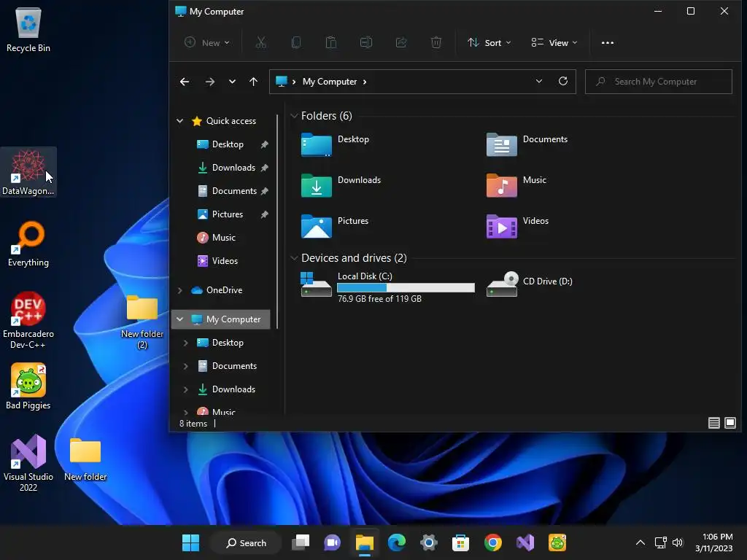
Task: Select the Documents folder in main pane
Action: pyautogui.click(x=527, y=145)
